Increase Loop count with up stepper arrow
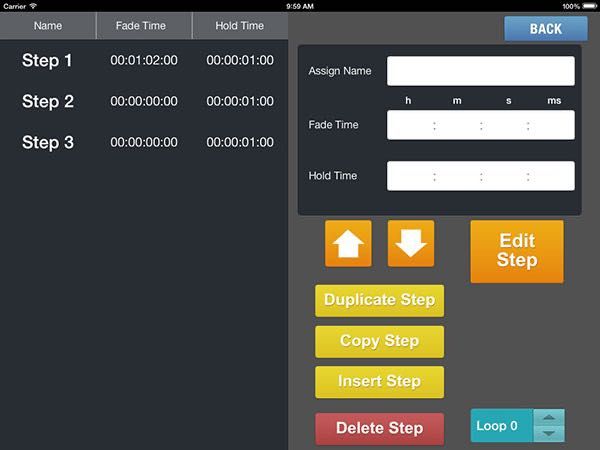 tap(549, 417)
